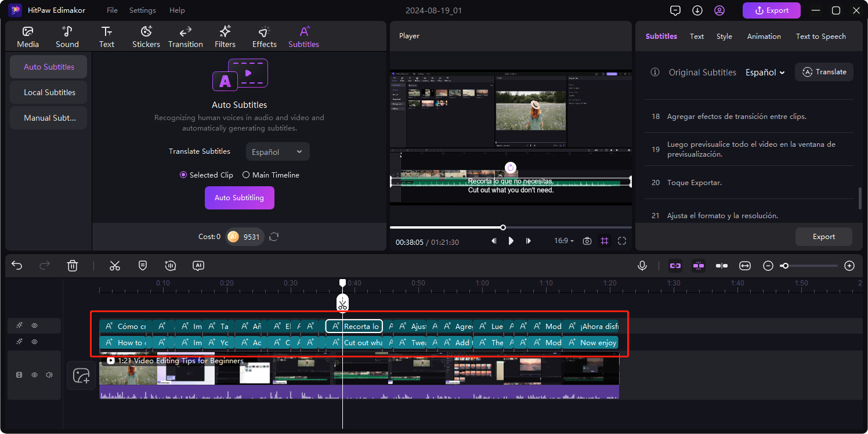Open the Effects panel

(264, 36)
